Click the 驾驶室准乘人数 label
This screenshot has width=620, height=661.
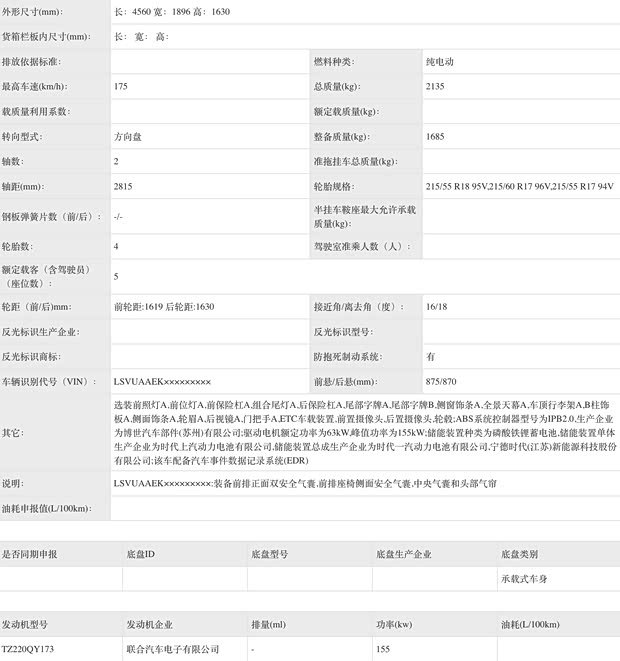coord(362,247)
